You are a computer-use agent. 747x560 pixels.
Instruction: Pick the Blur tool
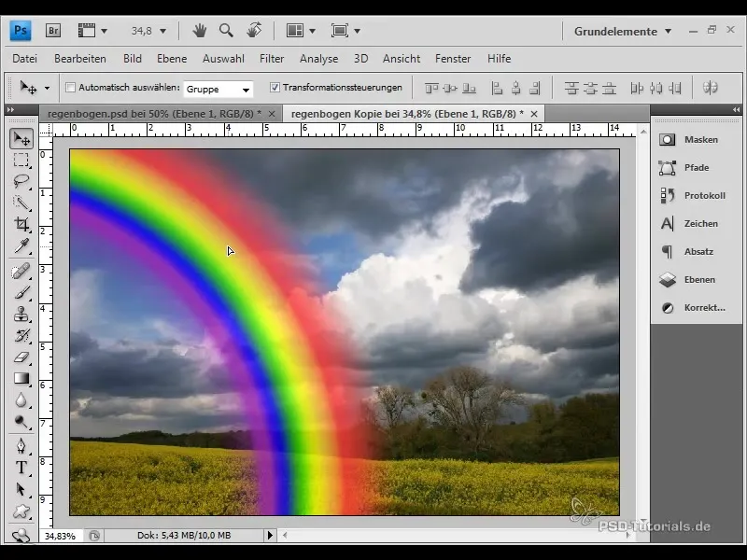(x=21, y=400)
